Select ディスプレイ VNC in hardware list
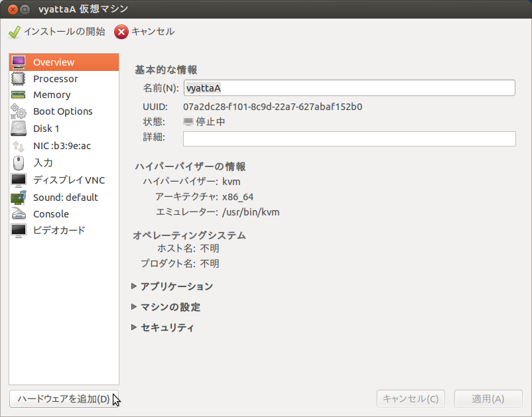 (68, 180)
